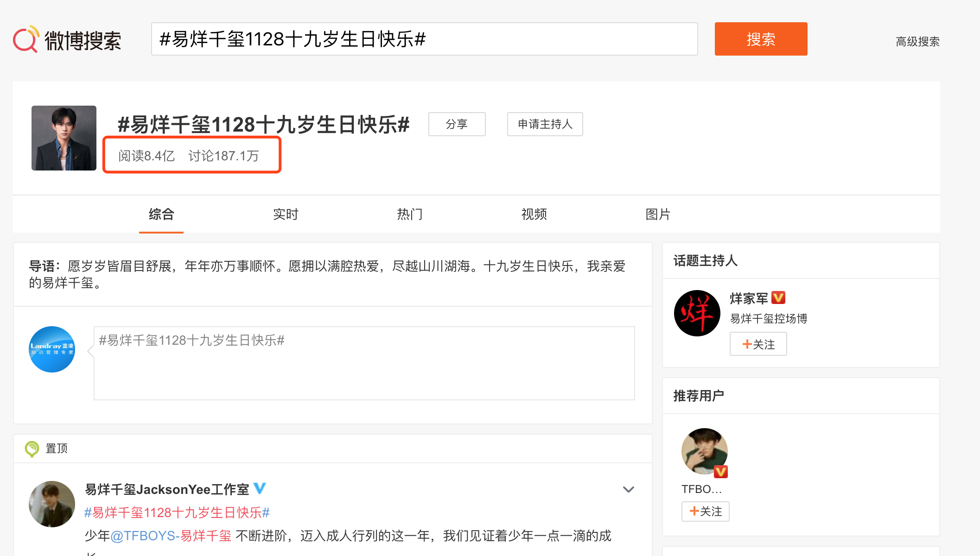Click the Weibo search logo icon

click(26, 39)
